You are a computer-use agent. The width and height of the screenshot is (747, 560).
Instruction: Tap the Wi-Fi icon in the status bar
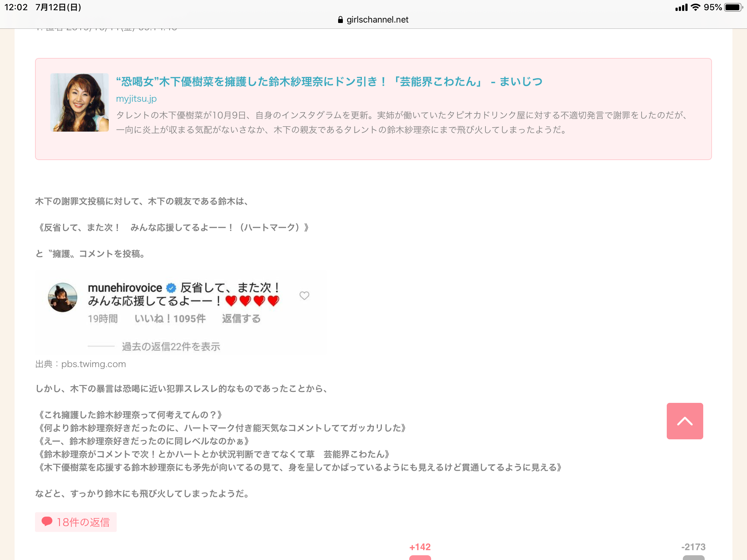(x=696, y=7)
